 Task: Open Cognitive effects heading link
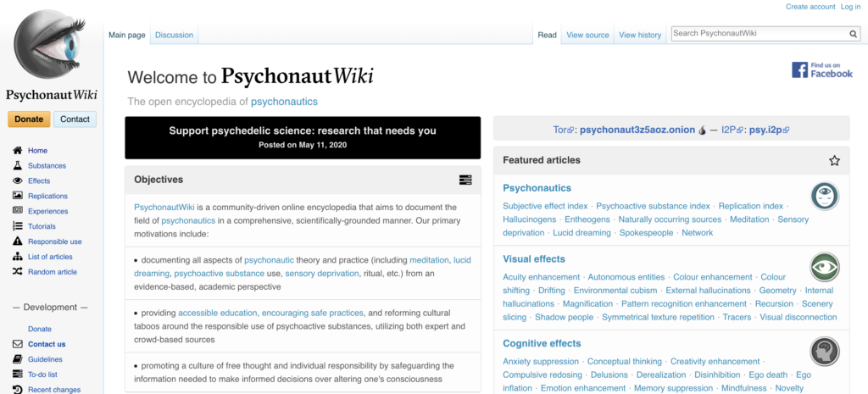point(542,344)
